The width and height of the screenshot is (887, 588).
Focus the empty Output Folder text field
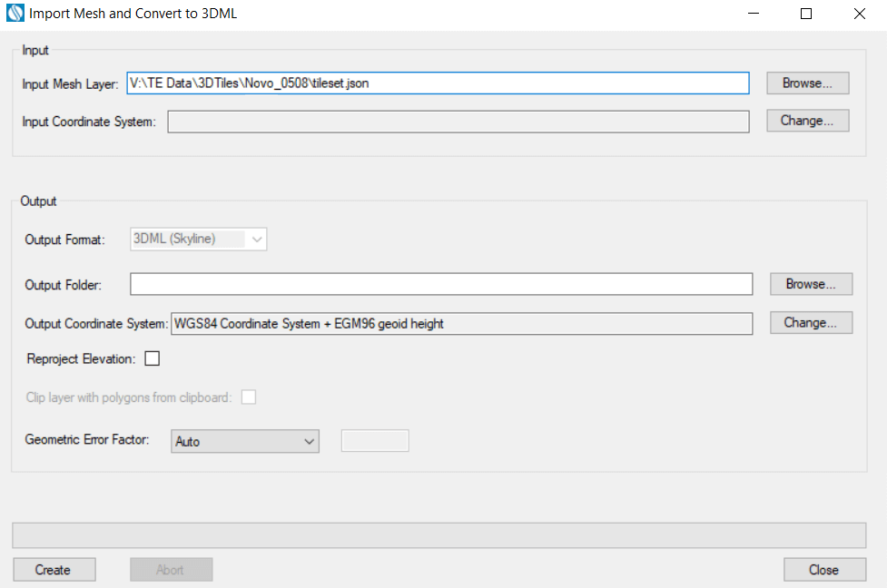tap(441, 284)
